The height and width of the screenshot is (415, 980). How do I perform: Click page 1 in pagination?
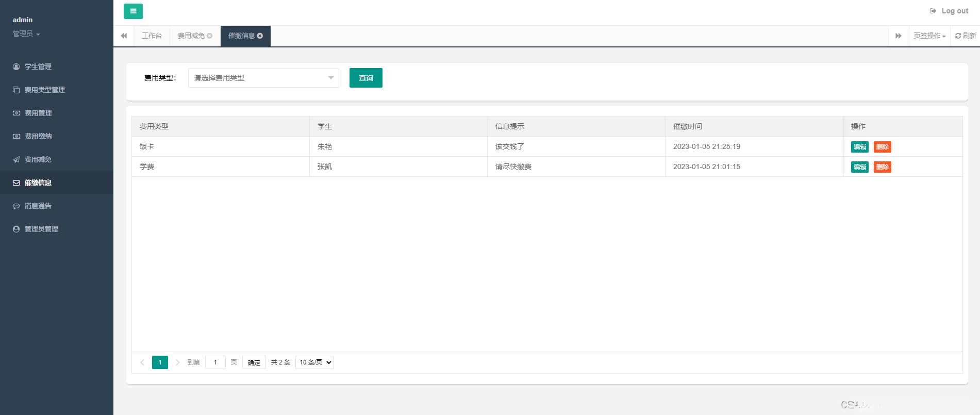[x=160, y=362]
